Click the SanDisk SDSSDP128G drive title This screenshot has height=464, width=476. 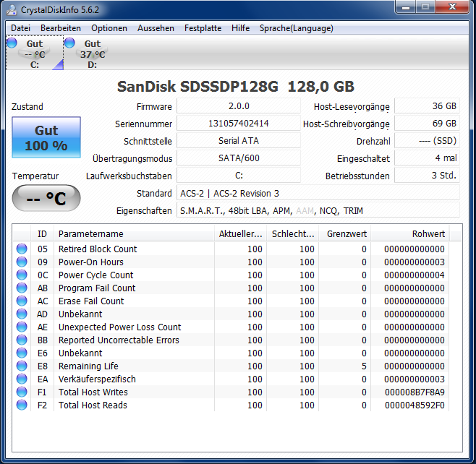point(236,87)
